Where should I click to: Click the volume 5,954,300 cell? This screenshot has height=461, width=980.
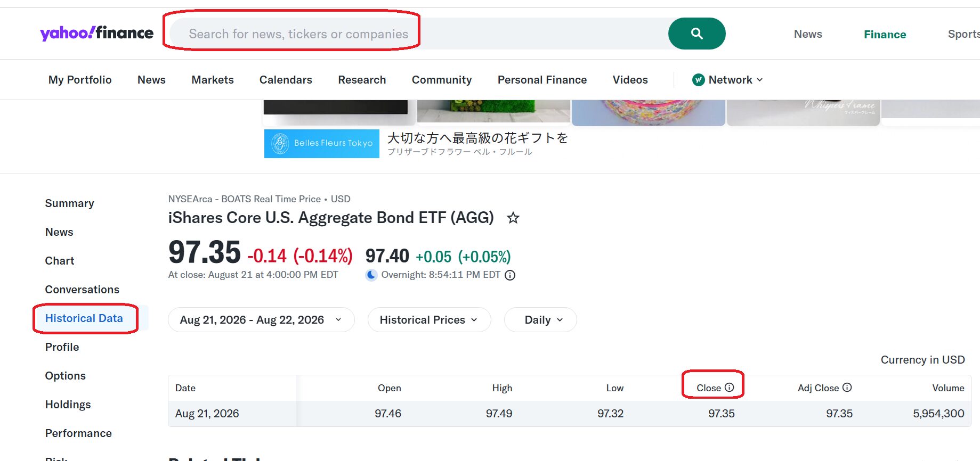pos(938,414)
